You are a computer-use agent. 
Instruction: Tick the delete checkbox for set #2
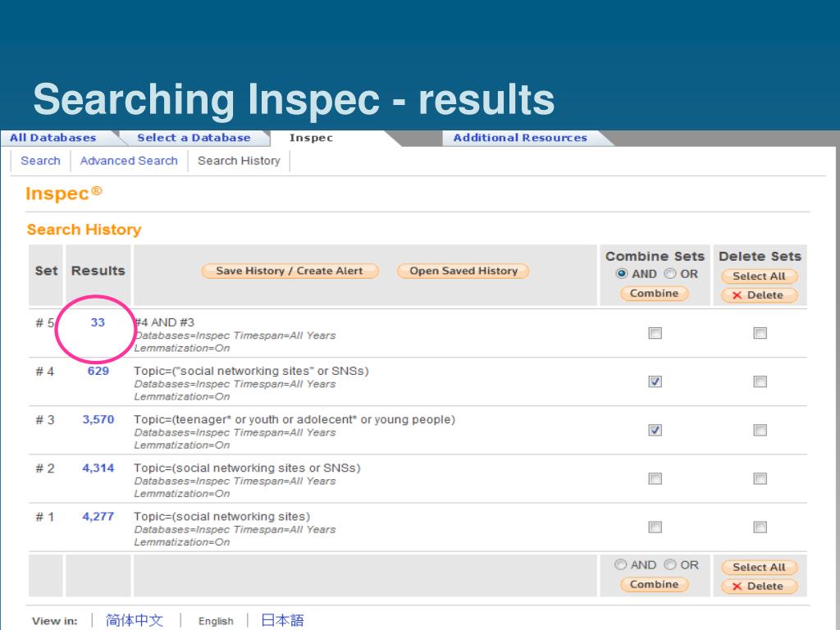(x=760, y=478)
